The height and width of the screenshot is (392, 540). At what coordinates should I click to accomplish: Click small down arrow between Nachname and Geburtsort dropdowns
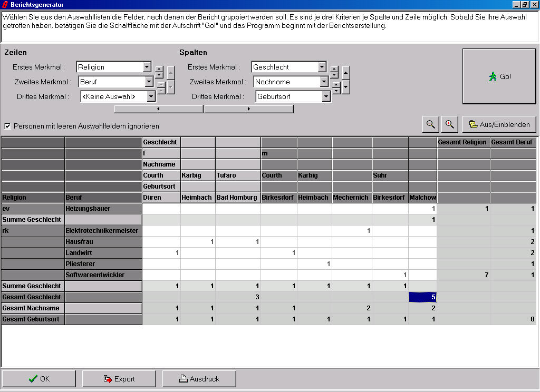[336, 91]
